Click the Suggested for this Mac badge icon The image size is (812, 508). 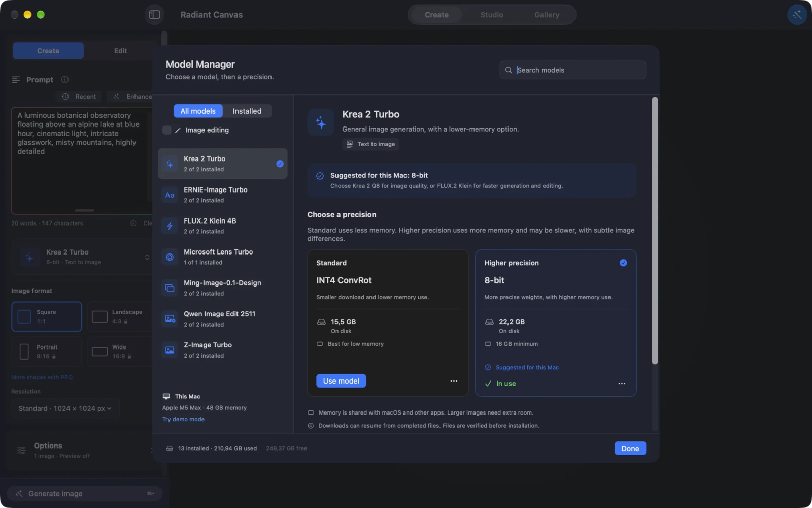pyautogui.click(x=320, y=176)
